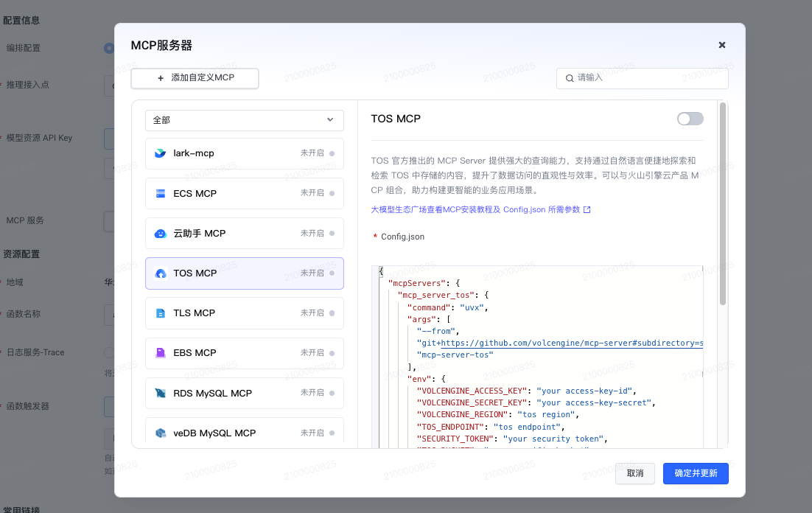Click MCP 服务 label in background page
Image resolution: width=812 pixels, height=513 pixels.
tap(25, 220)
